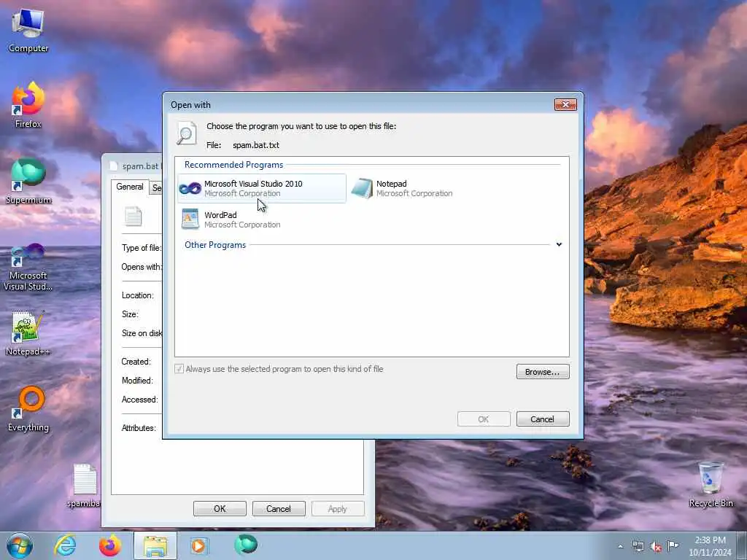Click the Recommended Programs heading
The height and width of the screenshot is (560, 747).
point(234,165)
